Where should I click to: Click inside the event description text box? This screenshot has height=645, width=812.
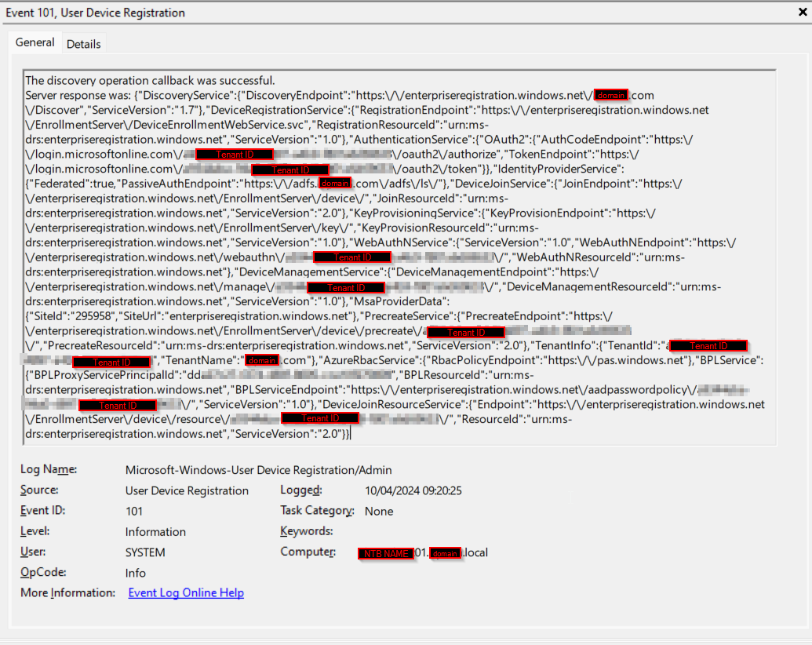click(399, 257)
